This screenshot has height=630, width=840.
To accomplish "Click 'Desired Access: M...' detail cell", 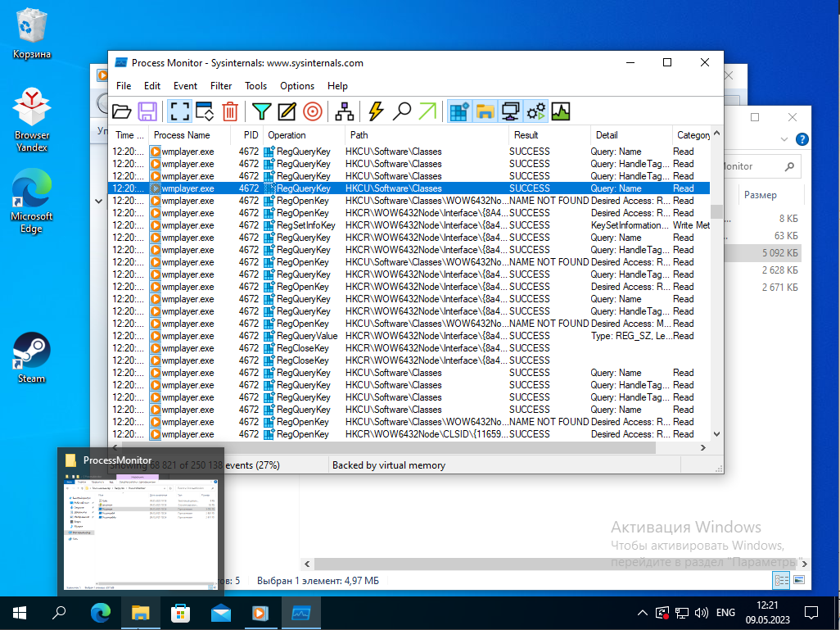I will [630, 324].
